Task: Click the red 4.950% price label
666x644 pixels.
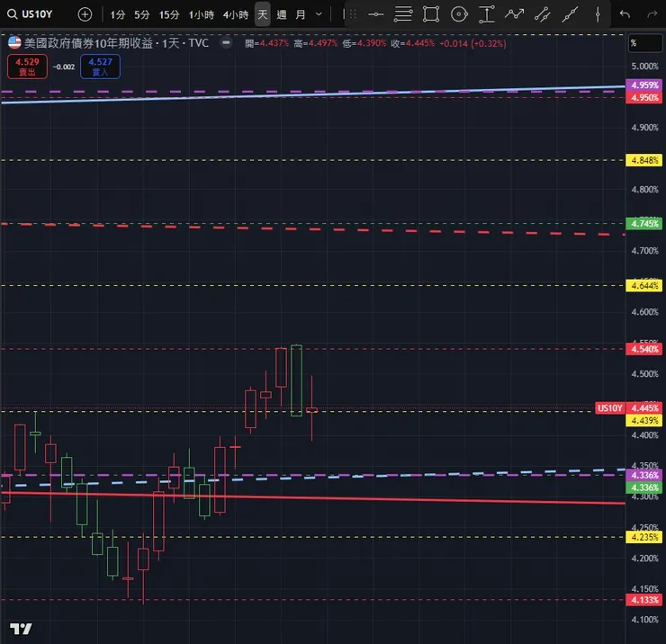Action: (643, 98)
